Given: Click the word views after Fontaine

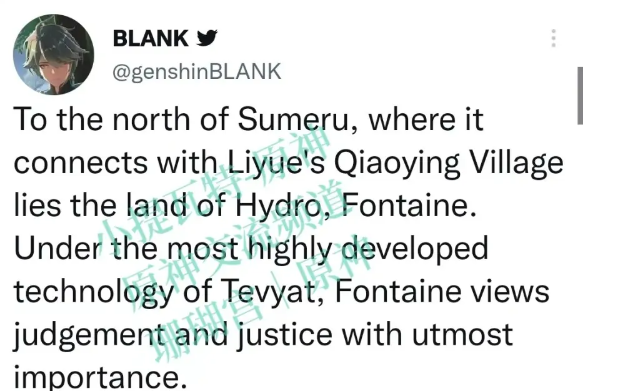Looking at the screenshot, I should (x=514, y=292).
